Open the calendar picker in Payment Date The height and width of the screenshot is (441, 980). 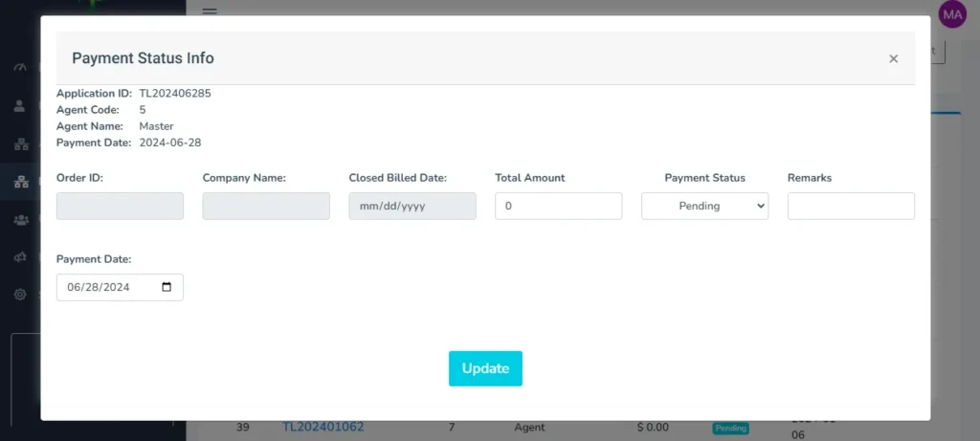pyautogui.click(x=167, y=287)
